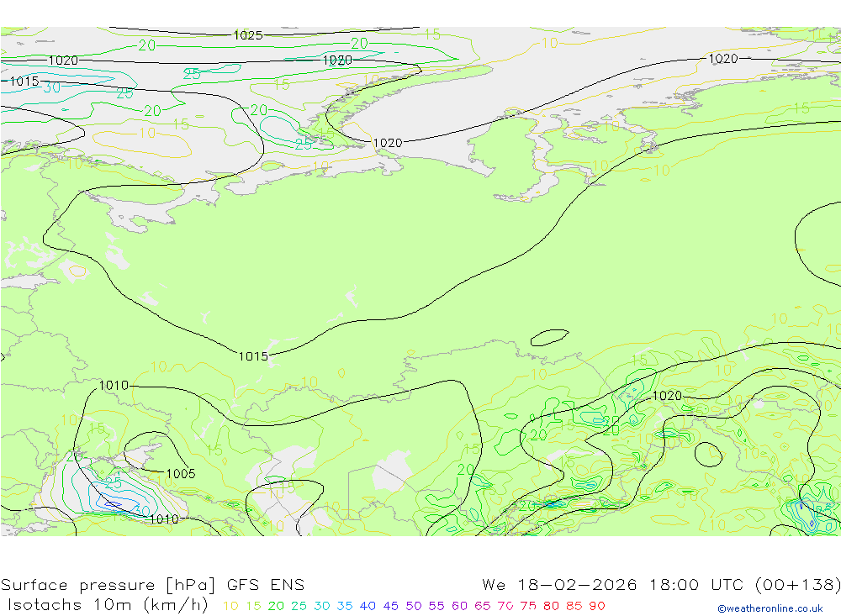
Task: Select the 35 value in the isotach legend
Action: (345, 606)
